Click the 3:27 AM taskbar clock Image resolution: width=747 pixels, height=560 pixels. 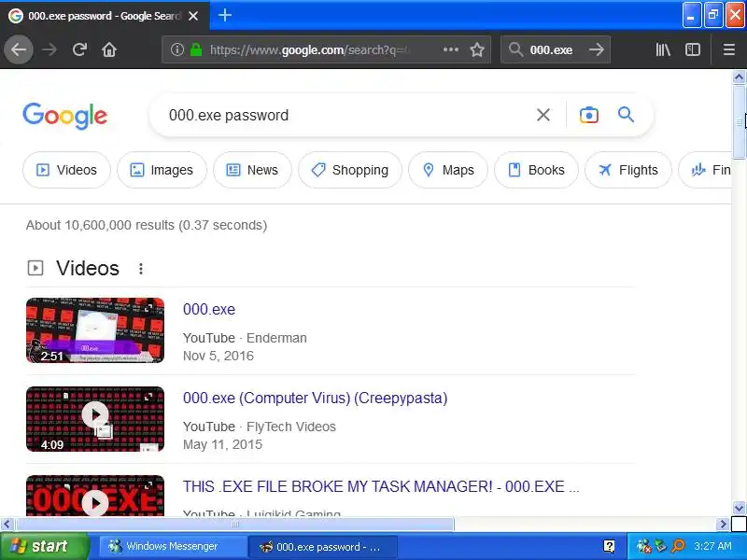pyautogui.click(x=712, y=546)
